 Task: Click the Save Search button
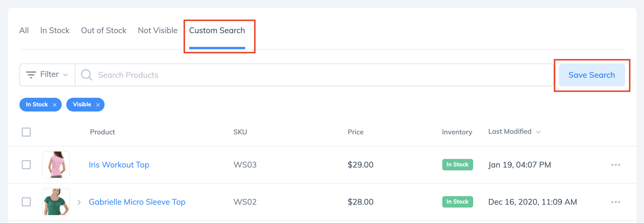592,75
